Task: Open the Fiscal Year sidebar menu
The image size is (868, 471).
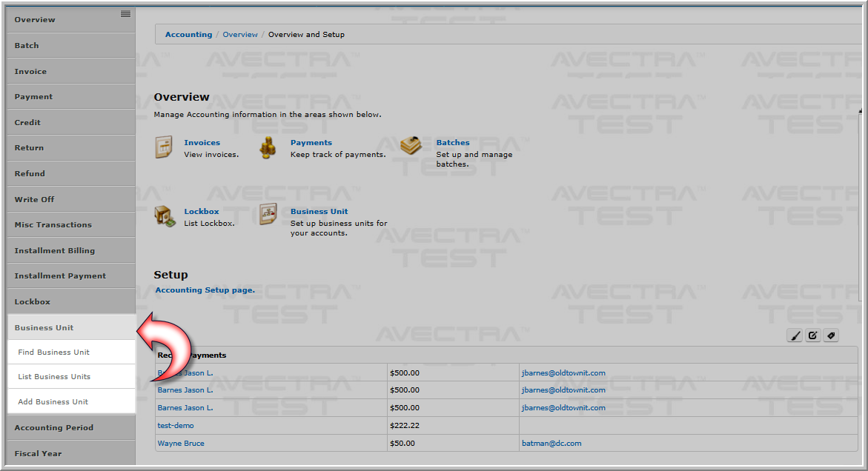Action: point(71,453)
